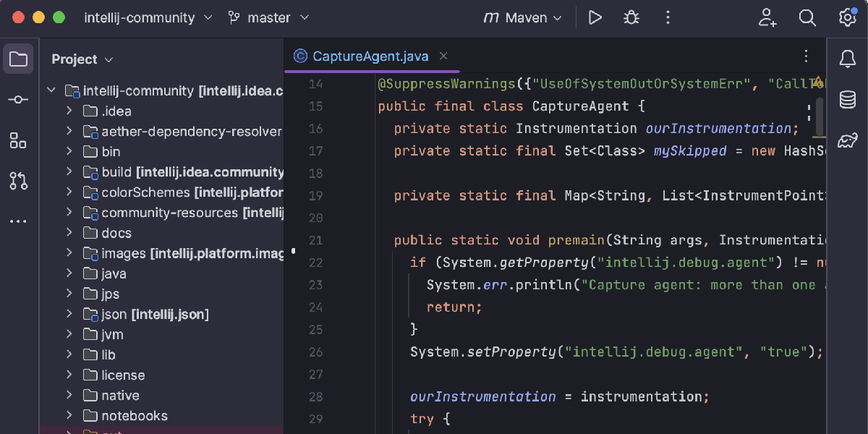
Task: Open the Gradle elephant tool window icon
Action: (x=847, y=140)
